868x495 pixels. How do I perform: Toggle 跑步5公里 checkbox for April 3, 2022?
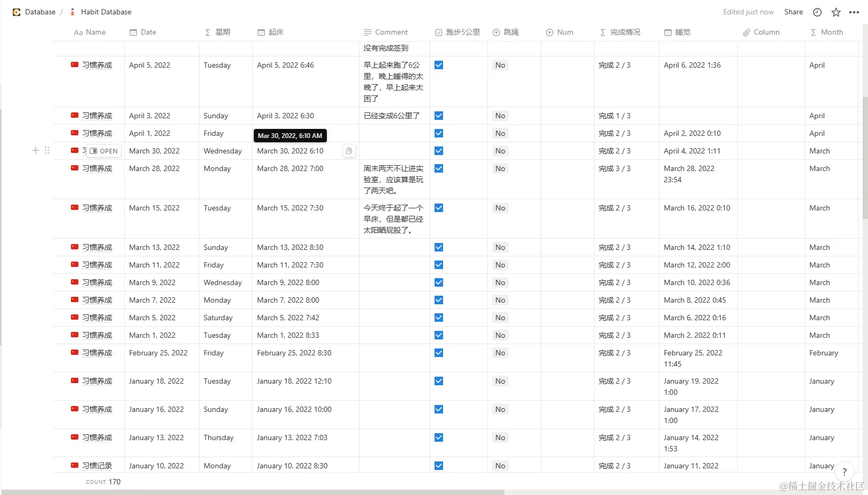pyautogui.click(x=439, y=116)
